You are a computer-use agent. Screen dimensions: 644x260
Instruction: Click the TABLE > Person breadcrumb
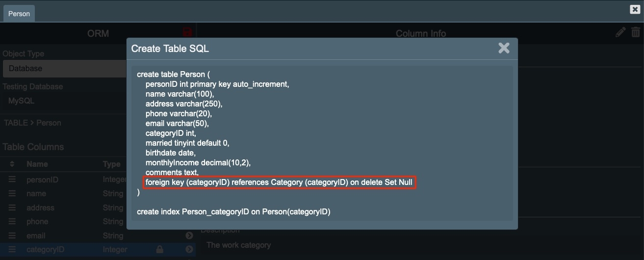[x=32, y=123]
